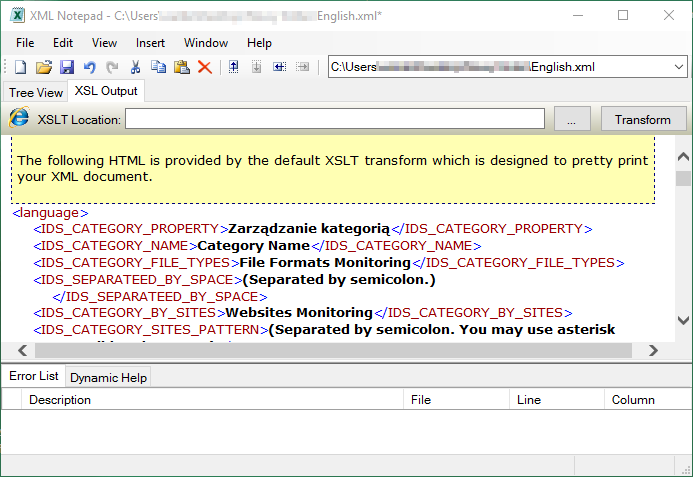
Task: Click the Cut scissors icon
Action: coord(135,67)
